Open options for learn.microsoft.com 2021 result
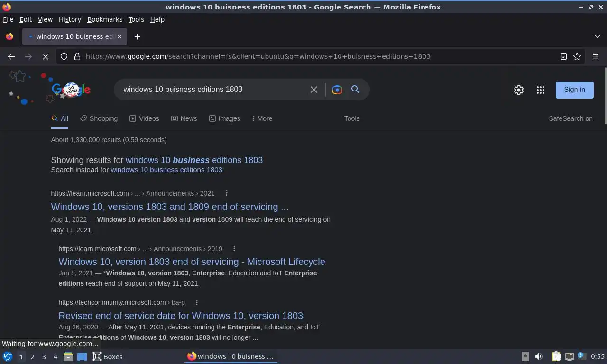The height and width of the screenshot is (364, 607). pyautogui.click(x=227, y=193)
